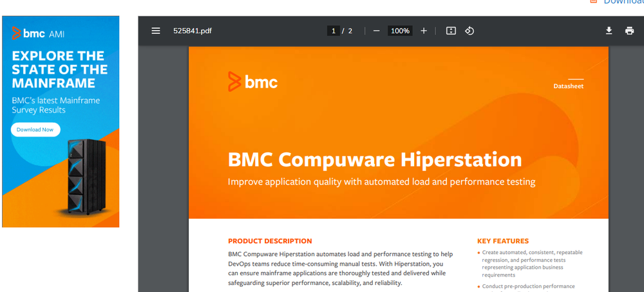Viewport: 644px width, 292px height.
Task: Click the 100% zoom level field
Action: [x=400, y=31]
